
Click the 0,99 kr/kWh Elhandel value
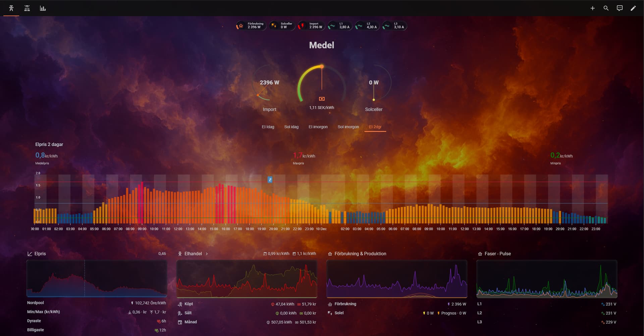click(x=276, y=254)
